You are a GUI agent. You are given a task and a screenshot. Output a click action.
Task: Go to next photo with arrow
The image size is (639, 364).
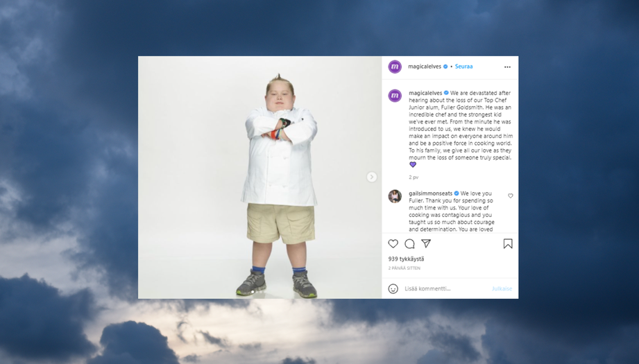pyautogui.click(x=372, y=177)
